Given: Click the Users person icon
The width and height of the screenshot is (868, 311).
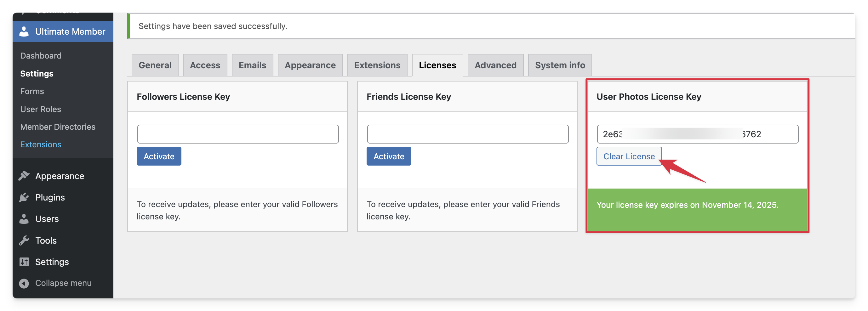Looking at the screenshot, I should click(24, 219).
